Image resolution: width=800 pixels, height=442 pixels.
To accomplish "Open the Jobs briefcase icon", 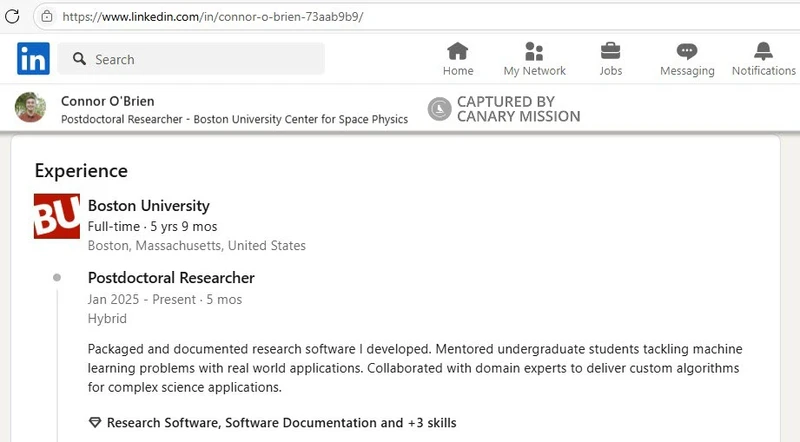I will point(610,52).
